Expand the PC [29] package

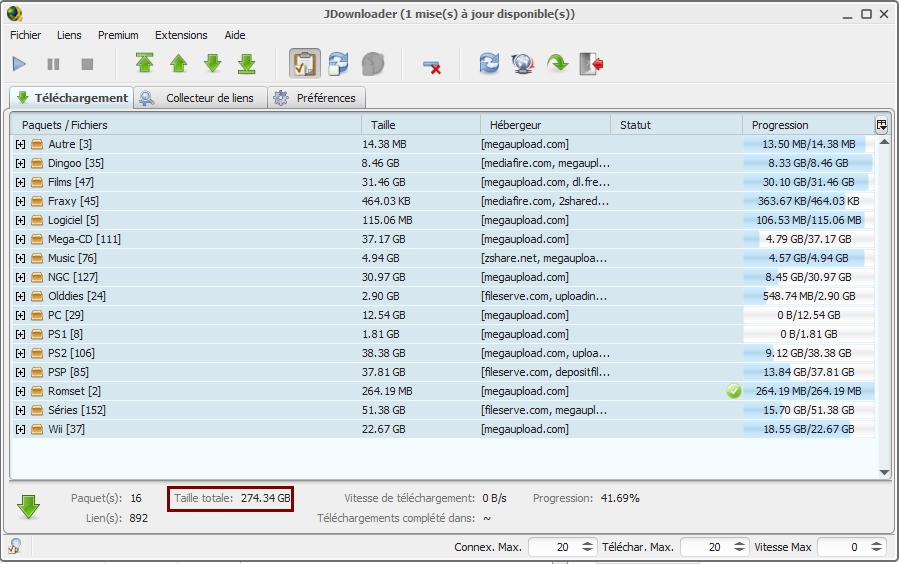[21, 315]
